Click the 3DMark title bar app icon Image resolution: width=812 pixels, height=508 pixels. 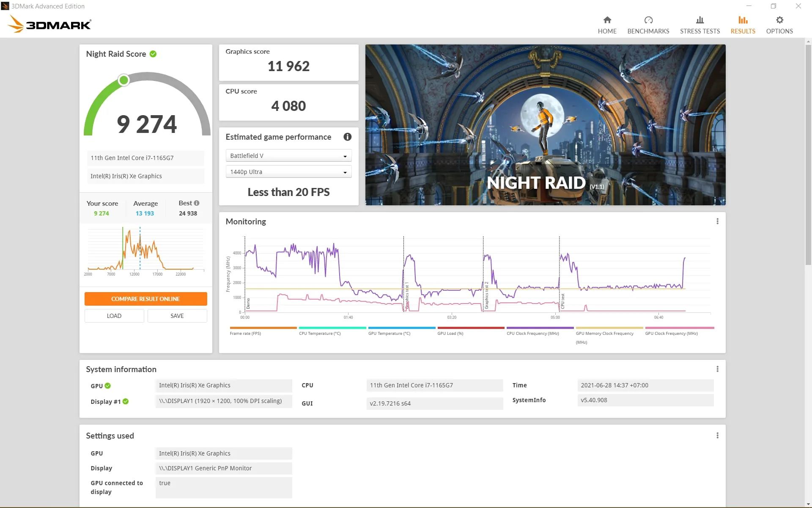[5, 6]
